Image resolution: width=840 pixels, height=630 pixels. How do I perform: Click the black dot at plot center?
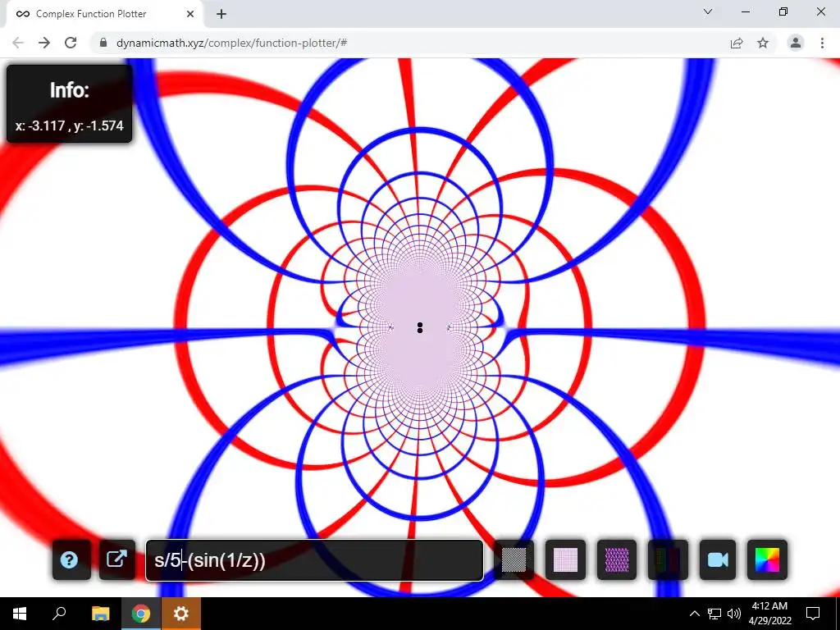point(420,328)
